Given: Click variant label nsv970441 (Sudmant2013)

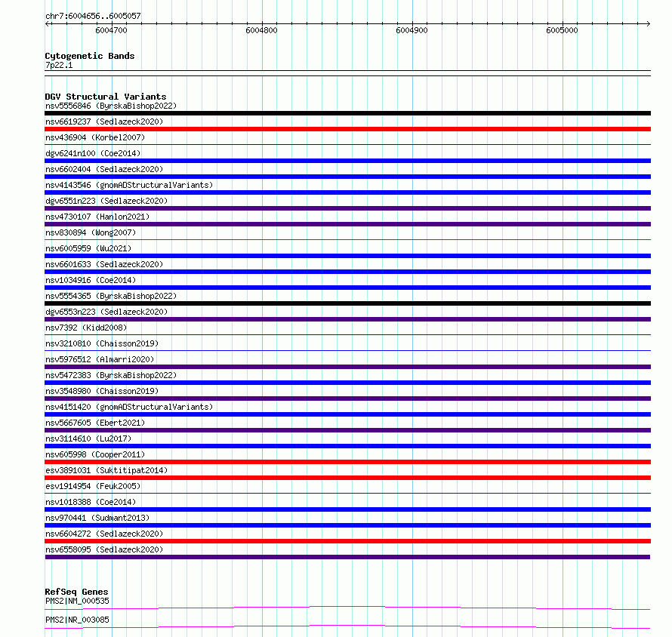Looking at the screenshot, I should point(97,518).
